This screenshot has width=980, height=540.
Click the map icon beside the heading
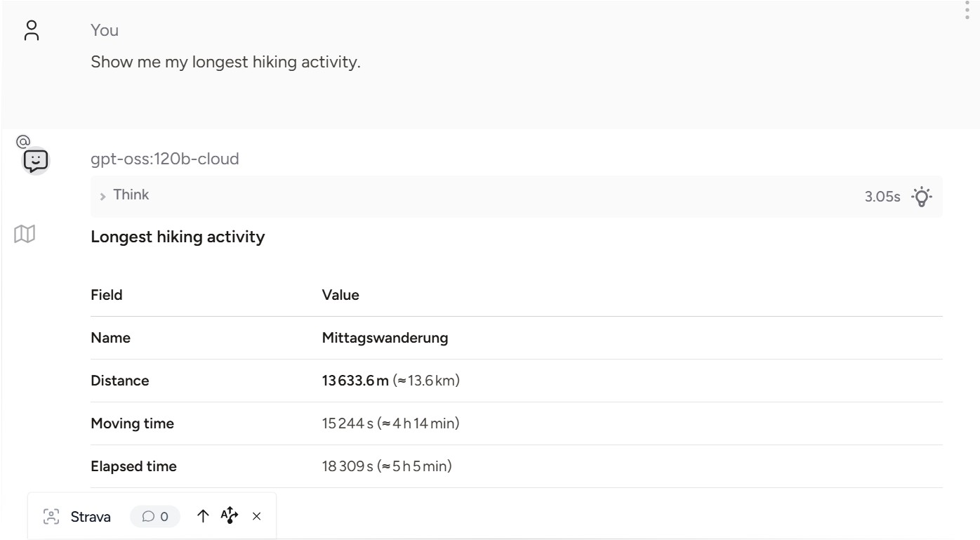pos(25,235)
